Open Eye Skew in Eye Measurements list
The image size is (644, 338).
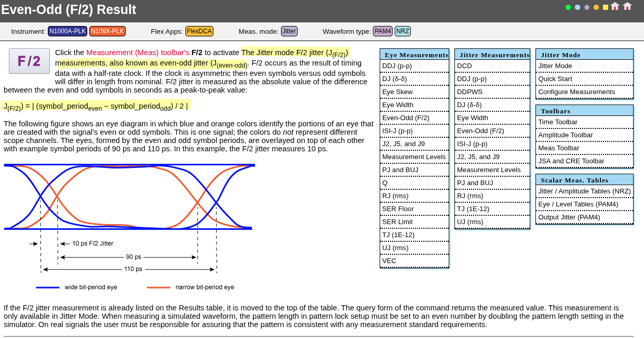[414, 92]
